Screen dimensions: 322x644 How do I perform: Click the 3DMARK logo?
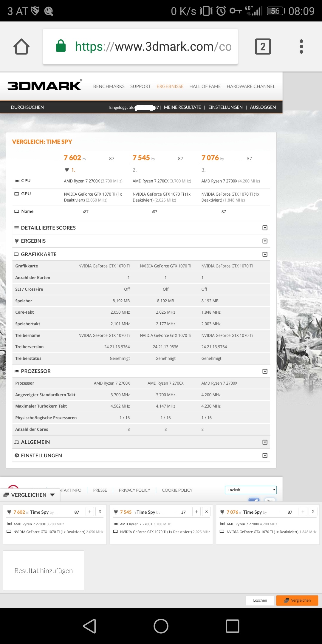[x=45, y=85]
